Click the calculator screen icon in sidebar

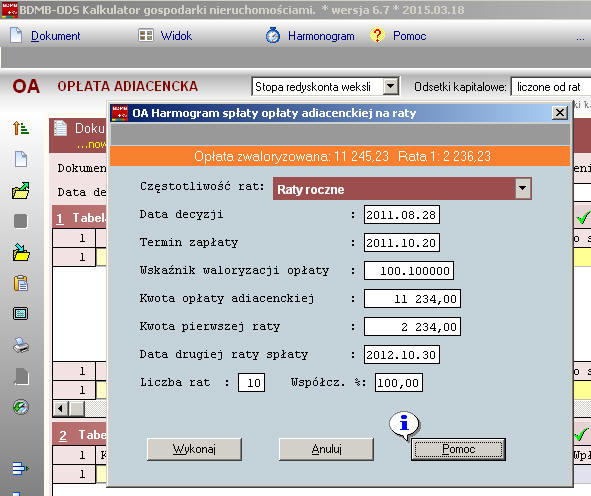click(21, 314)
